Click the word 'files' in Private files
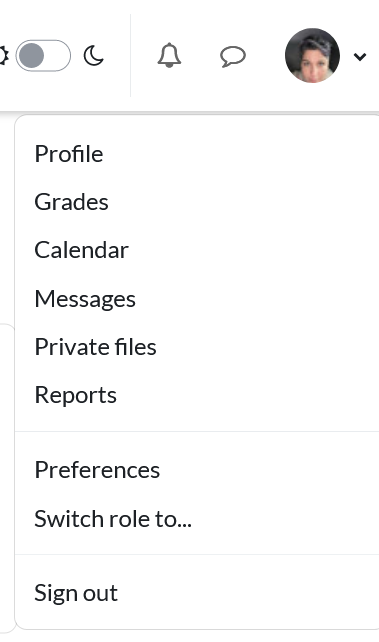Screen dimensions: 379x642 [135, 347]
